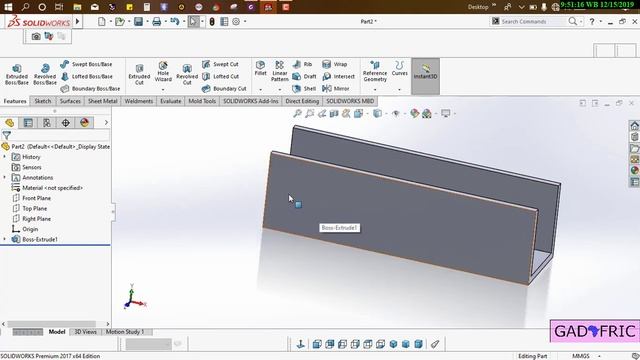Open the SOLIDWORKS Add-Ins tab
Viewport: 640px width, 360px height.
click(x=251, y=101)
